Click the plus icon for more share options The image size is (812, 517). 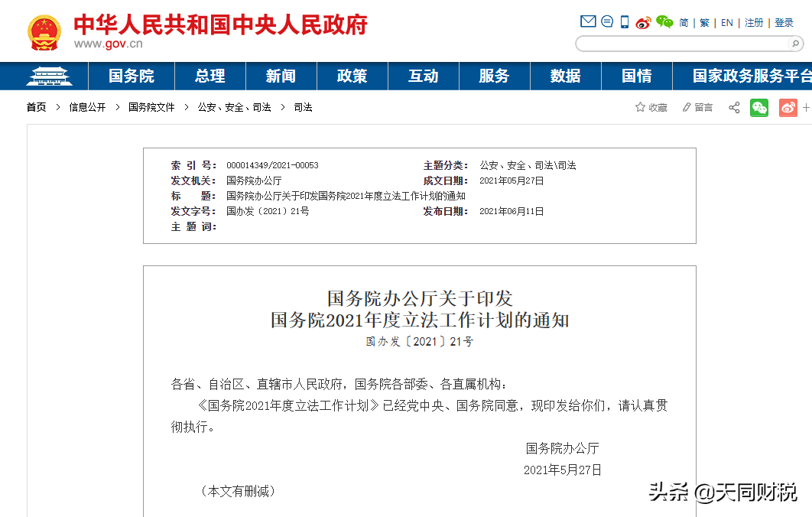pos(807,107)
